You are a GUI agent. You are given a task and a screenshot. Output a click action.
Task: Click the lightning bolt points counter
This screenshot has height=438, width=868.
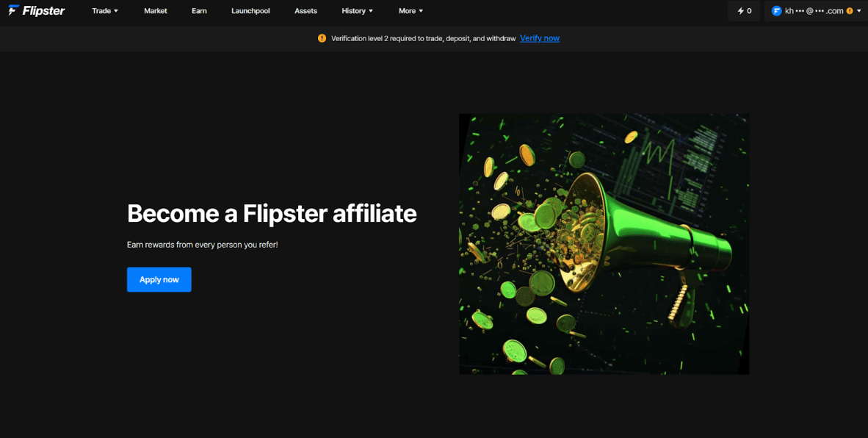click(744, 10)
